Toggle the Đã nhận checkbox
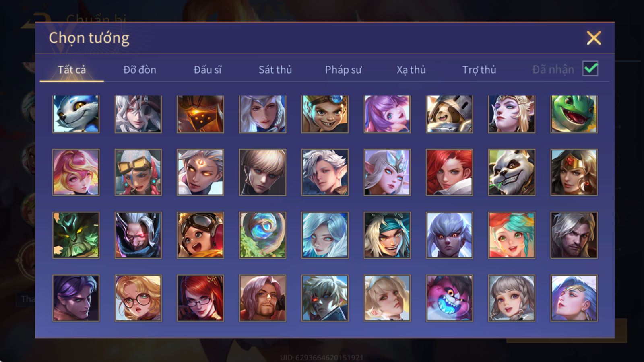644x362 pixels. [590, 69]
